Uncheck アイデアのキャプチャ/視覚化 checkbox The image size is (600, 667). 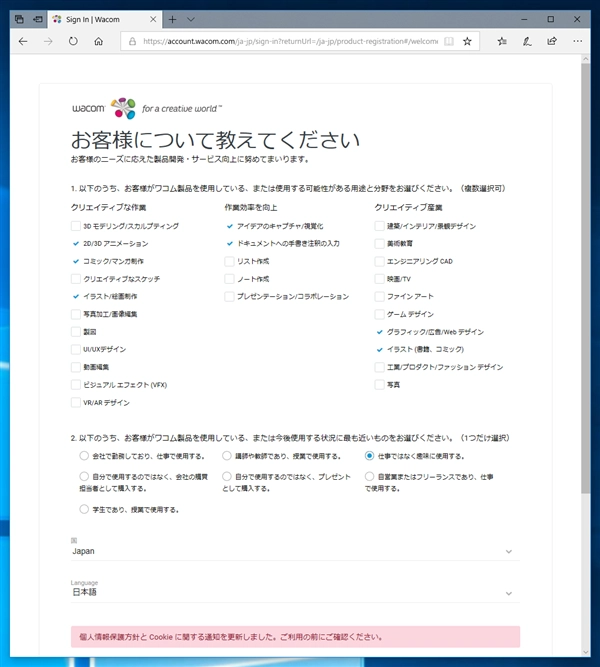[x=230, y=226]
